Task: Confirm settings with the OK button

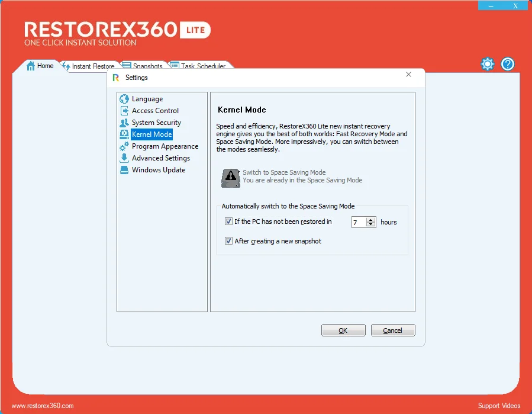Action: coord(343,330)
